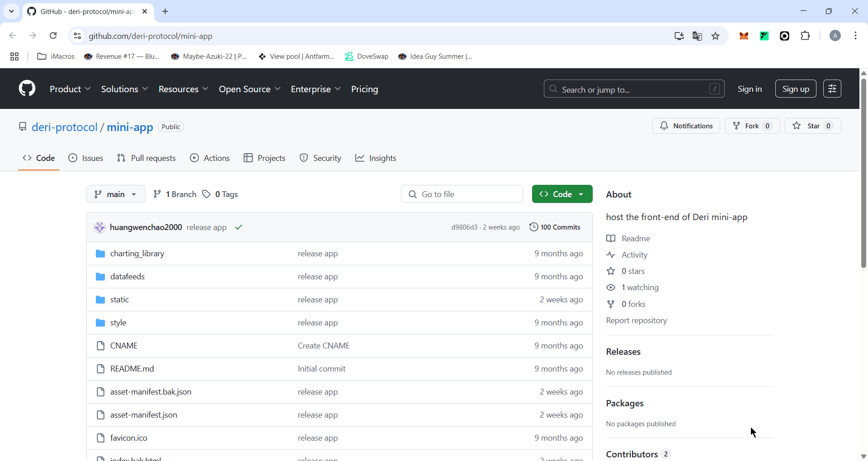Expand the Resources menu
The image size is (868, 461).
(183, 89)
